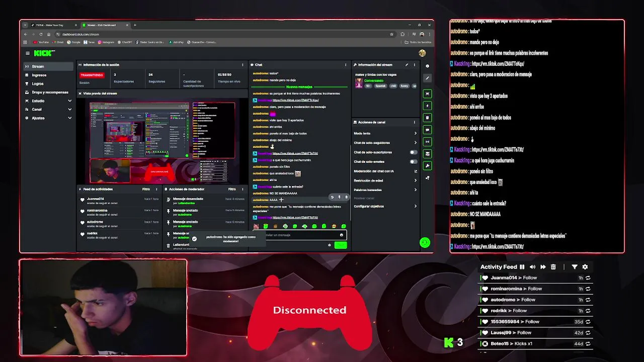Open Acciones de canal three-dot menu

tap(415, 122)
